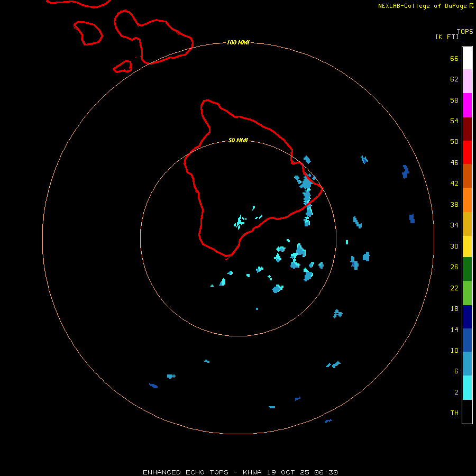Viewport: 476px width, 476px height.
Task: Click the black threshold swatch at the legend bottom
Action: click(x=467, y=411)
